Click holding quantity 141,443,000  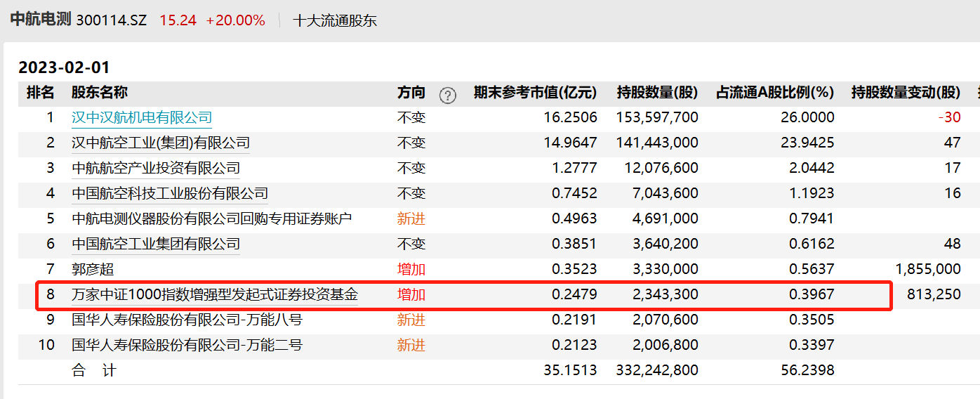657,143
